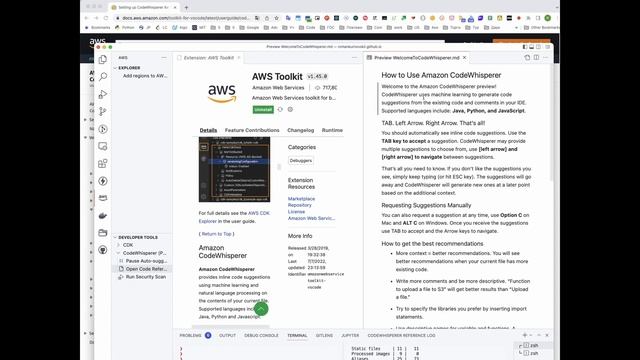Open the JUPYTER panel tab

pos(350,335)
